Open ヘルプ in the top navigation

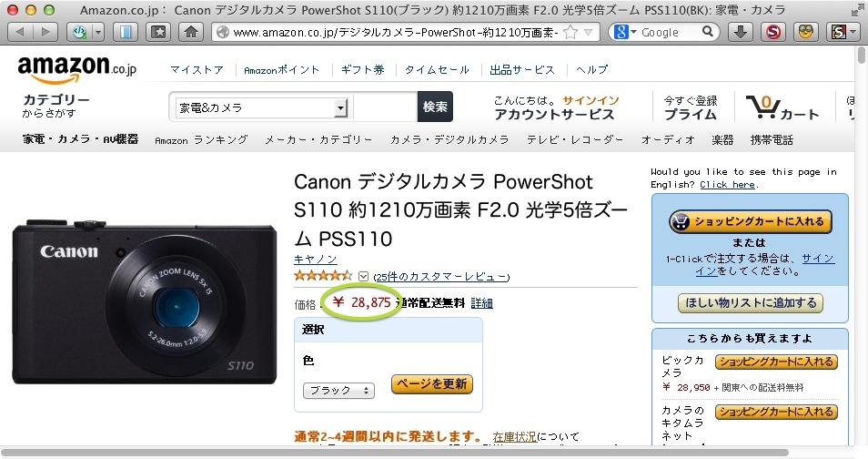coord(591,70)
